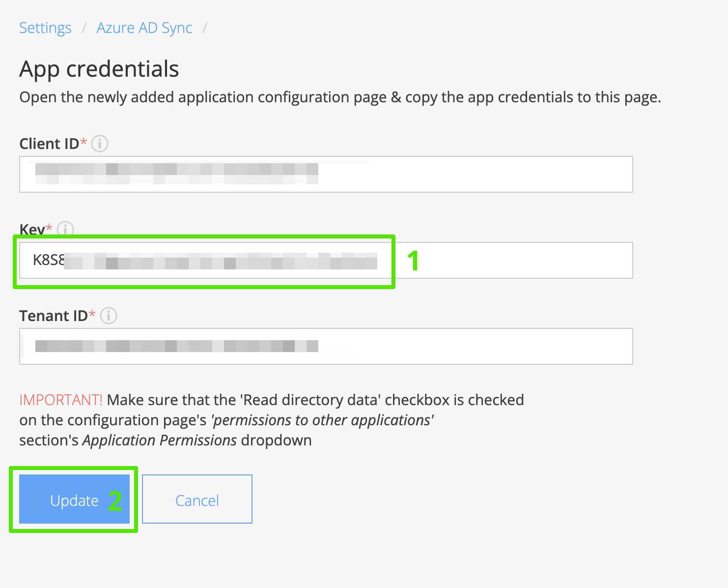Click the italic 'permissions to other applications' text

[x=322, y=420]
